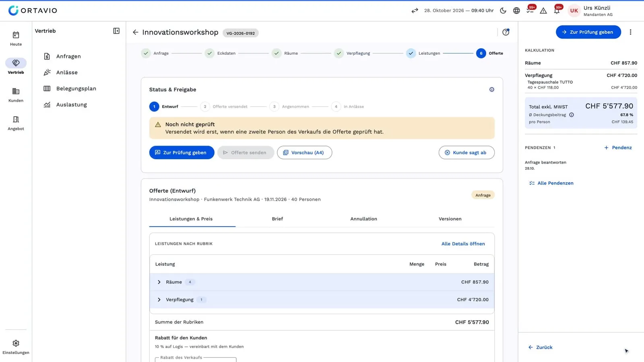644x362 pixels.
Task: Click the Rabatt des Verkaufs input field
Action: 196,359
